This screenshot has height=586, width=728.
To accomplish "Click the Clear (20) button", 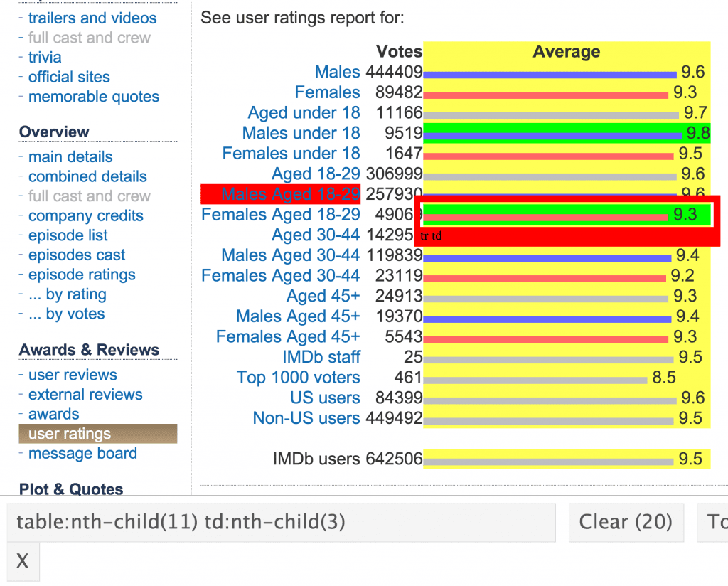I will (626, 522).
